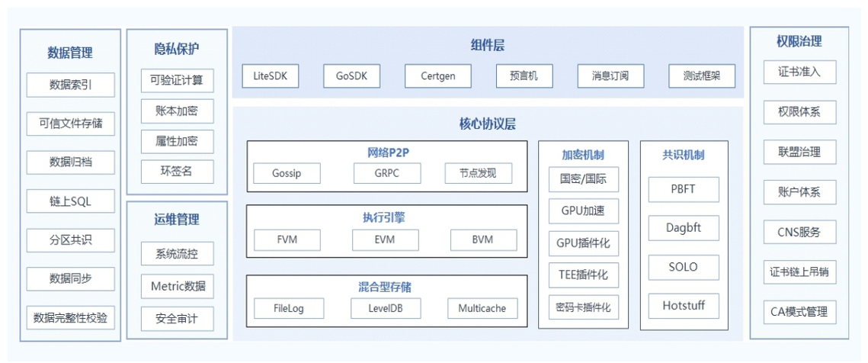This screenshot has width=868, height=363.
Task: Click the 加密机制 heading
Action: (583, 155)
